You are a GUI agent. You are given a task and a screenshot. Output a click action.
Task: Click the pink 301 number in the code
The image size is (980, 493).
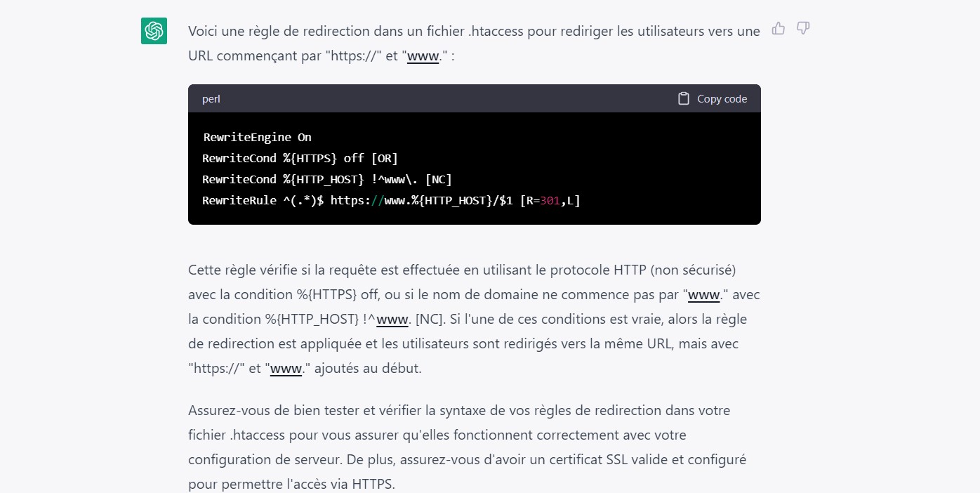click(x=550, y=200)
